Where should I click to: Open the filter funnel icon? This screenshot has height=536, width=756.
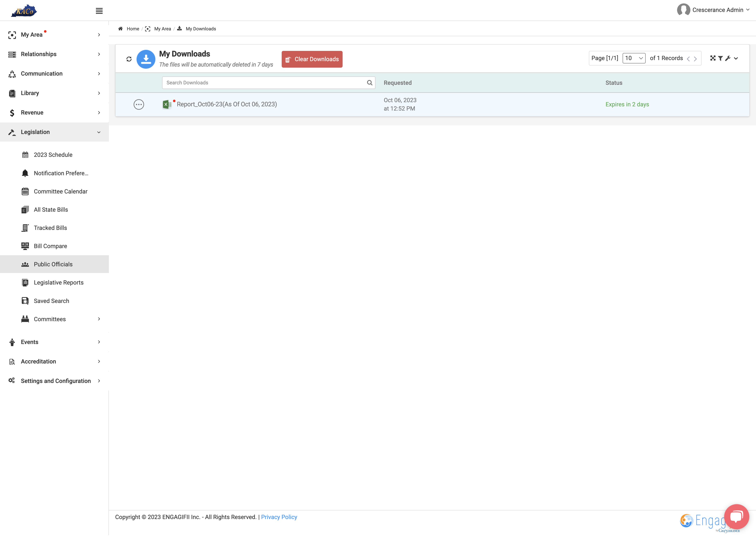point(720,58)
